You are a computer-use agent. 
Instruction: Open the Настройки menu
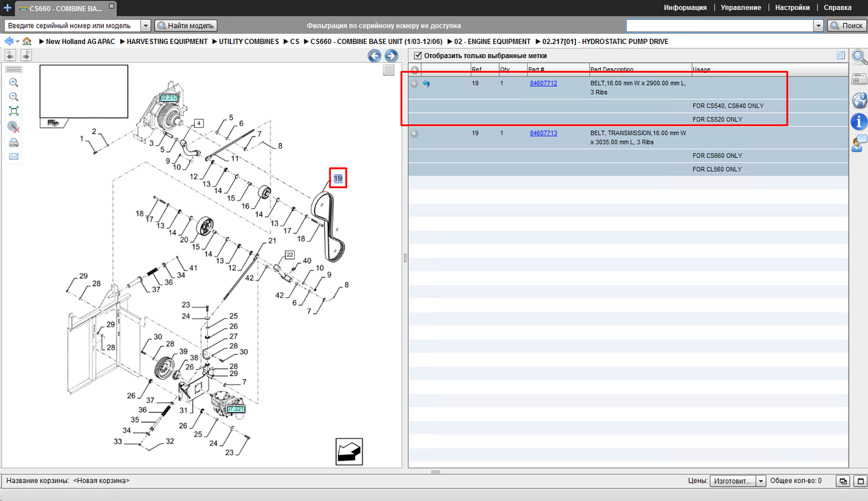[792, 8]
